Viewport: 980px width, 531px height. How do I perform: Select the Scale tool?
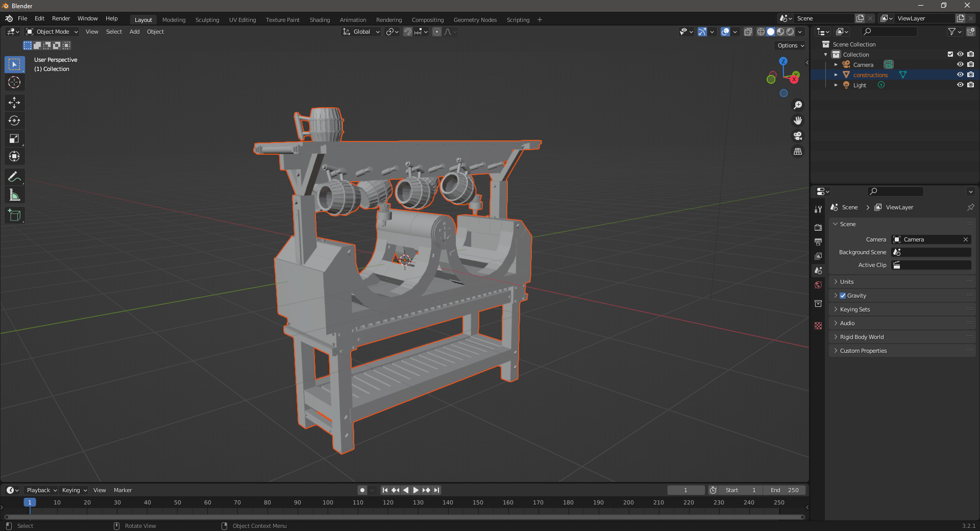[14, 139]
